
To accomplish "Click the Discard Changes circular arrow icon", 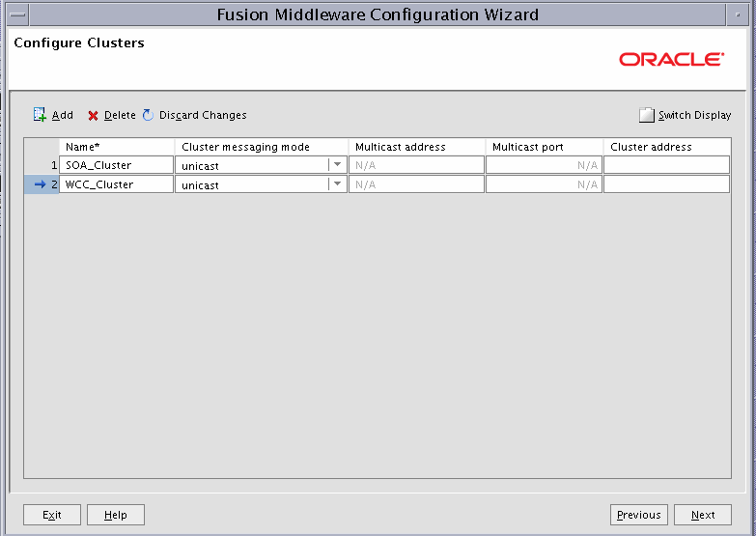I will pos(148,115).
